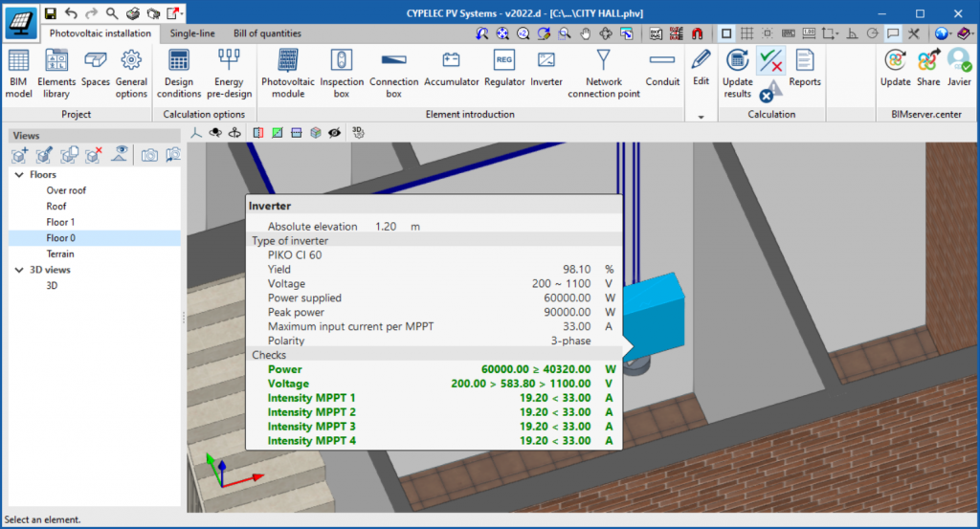Toggle the show/hide checks button
980x529 pixels.
pyautogui.click(x=770, y=61)
